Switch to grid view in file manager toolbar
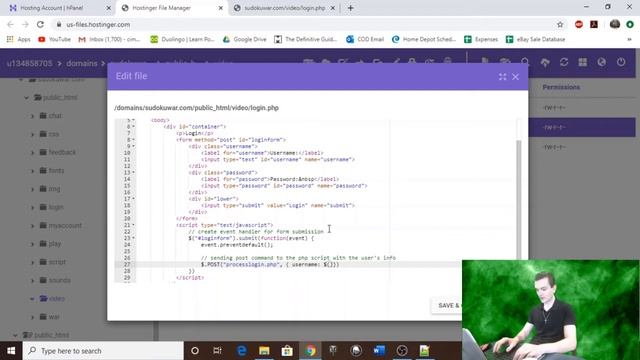The width and height of the screenshot is (640, 360). [x=583, y=62]
